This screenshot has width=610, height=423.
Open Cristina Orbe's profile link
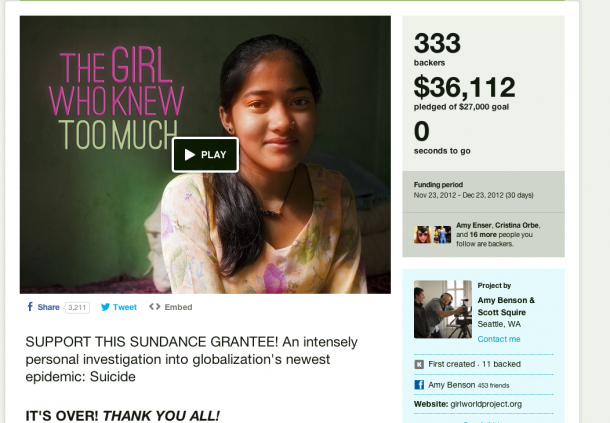(x=517, y=225)
